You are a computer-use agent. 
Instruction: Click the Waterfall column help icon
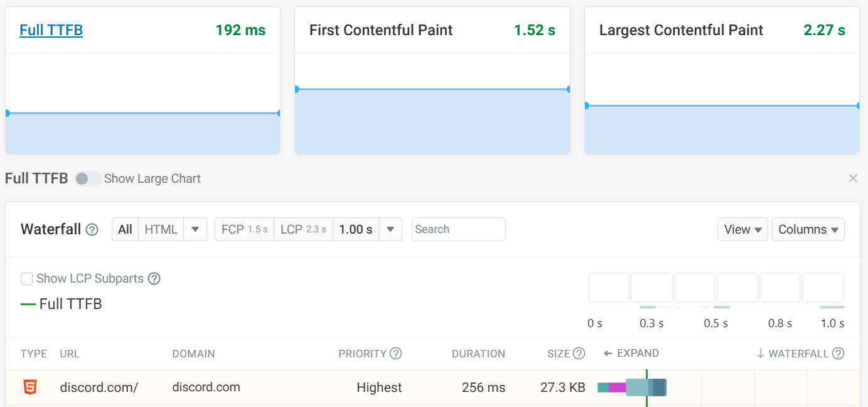point(839,354)
